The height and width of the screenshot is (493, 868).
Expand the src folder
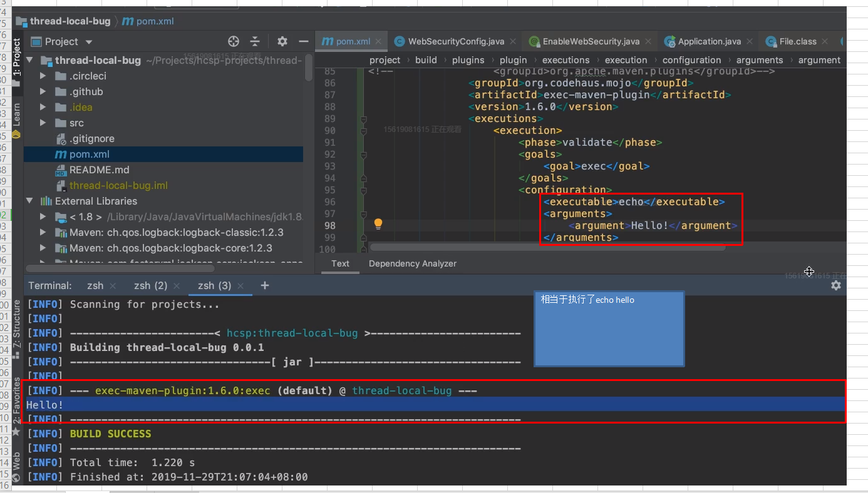click(x=43, y=123)
